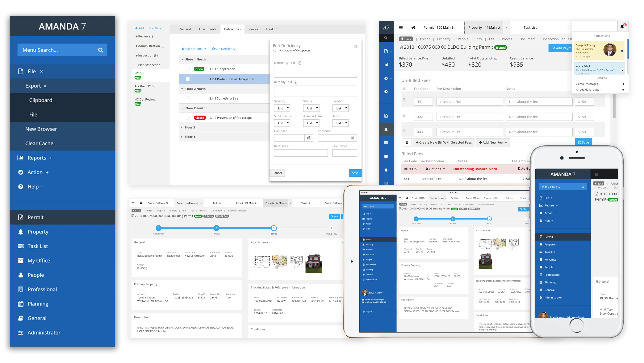
Task: Click the hamburger menu in the fee window
Action: 400,27
